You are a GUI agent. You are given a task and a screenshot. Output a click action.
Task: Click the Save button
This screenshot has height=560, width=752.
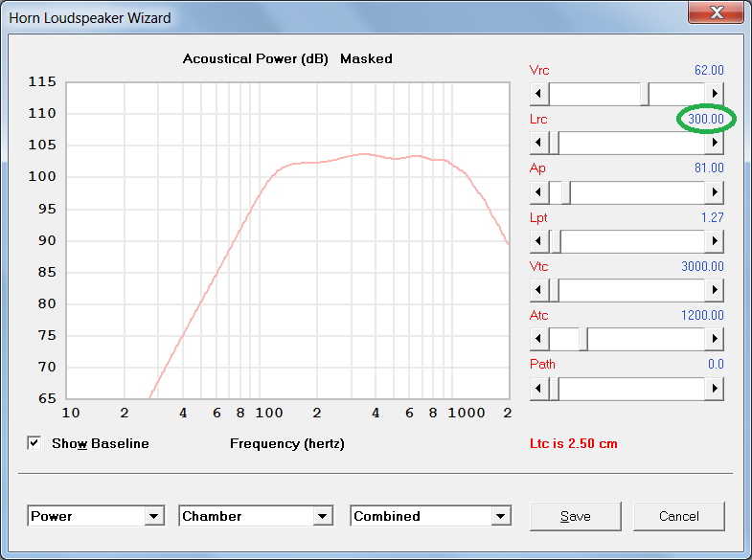coord(575,516)
